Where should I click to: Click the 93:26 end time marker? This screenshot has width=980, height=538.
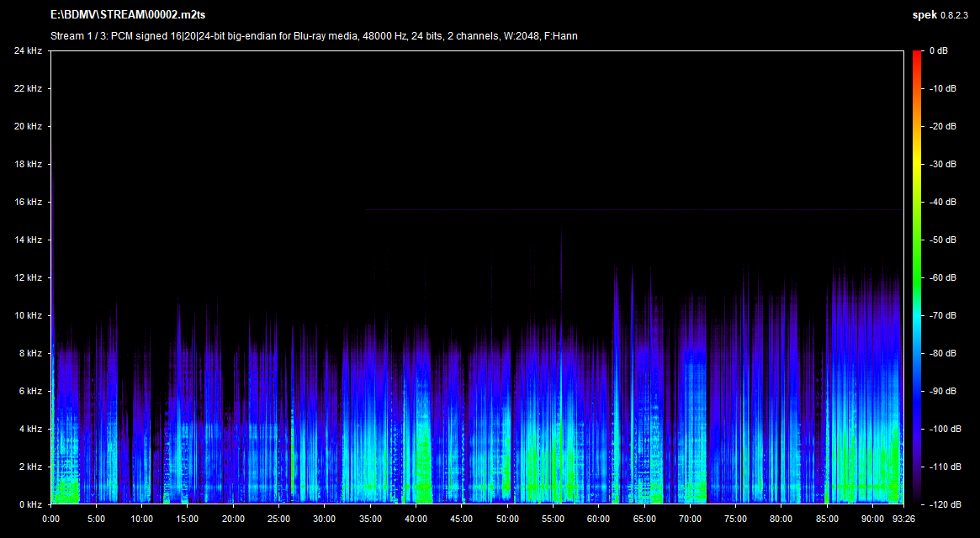[x=903, y=519]
